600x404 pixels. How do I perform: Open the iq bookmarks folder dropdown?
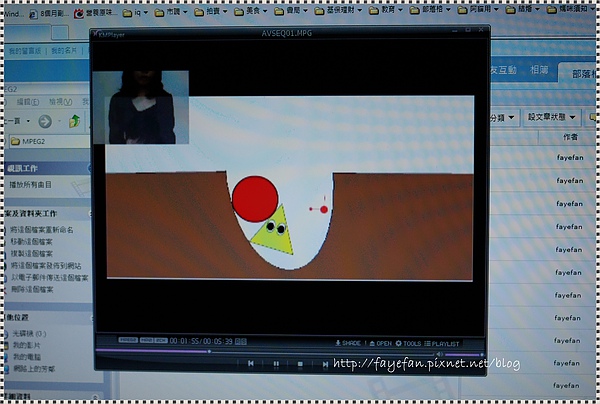[135, 13]
